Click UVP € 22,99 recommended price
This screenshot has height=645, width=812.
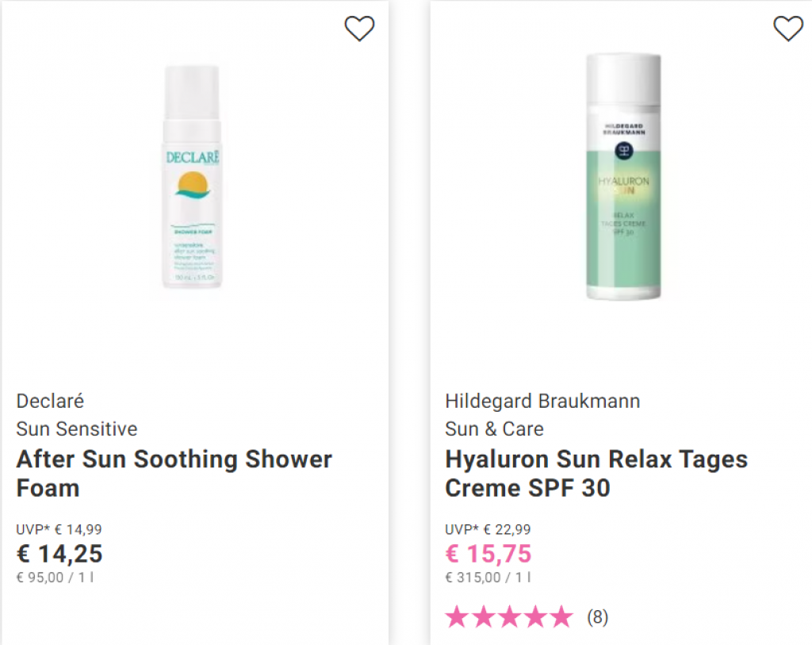tap(488, 529)
